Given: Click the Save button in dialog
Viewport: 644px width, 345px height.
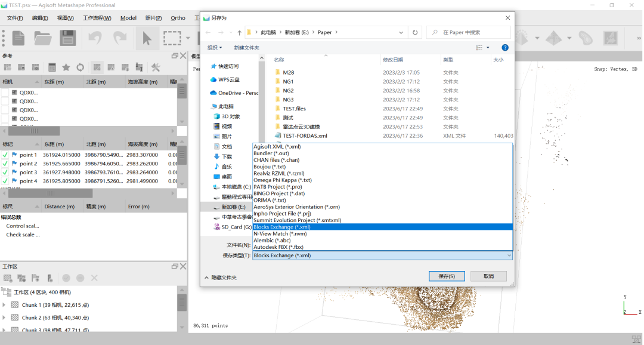Looking at the screenshot, I should pos(447,276).
